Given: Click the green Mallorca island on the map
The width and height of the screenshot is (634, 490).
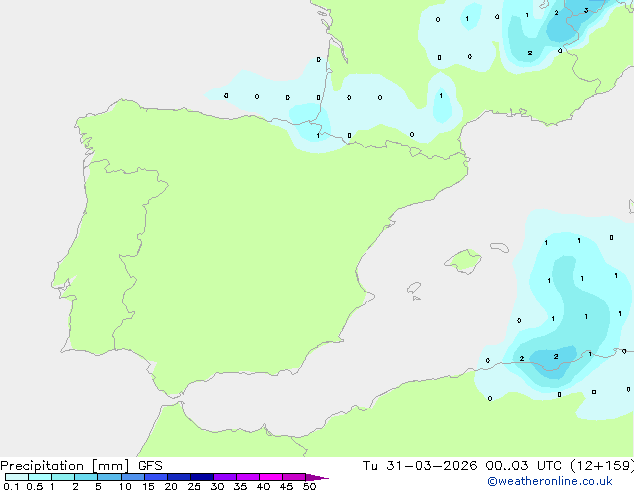Looking at the screenshot, I should 464,261.
